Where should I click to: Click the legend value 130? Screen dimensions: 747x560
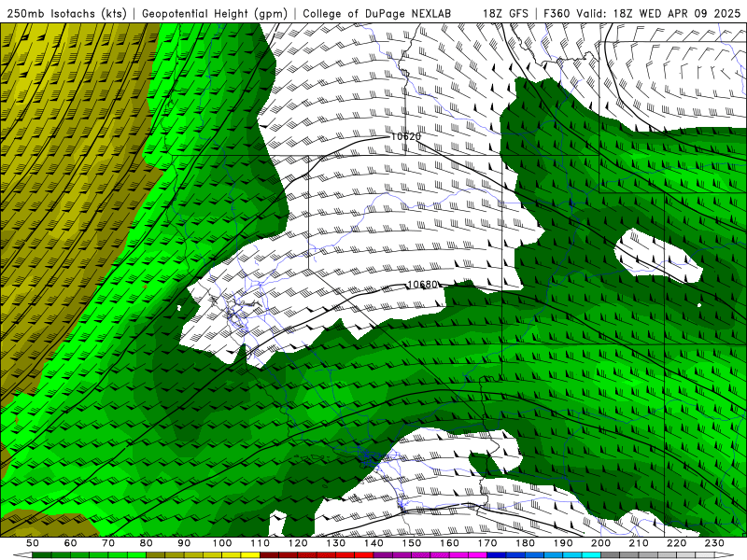pos(336,543)
